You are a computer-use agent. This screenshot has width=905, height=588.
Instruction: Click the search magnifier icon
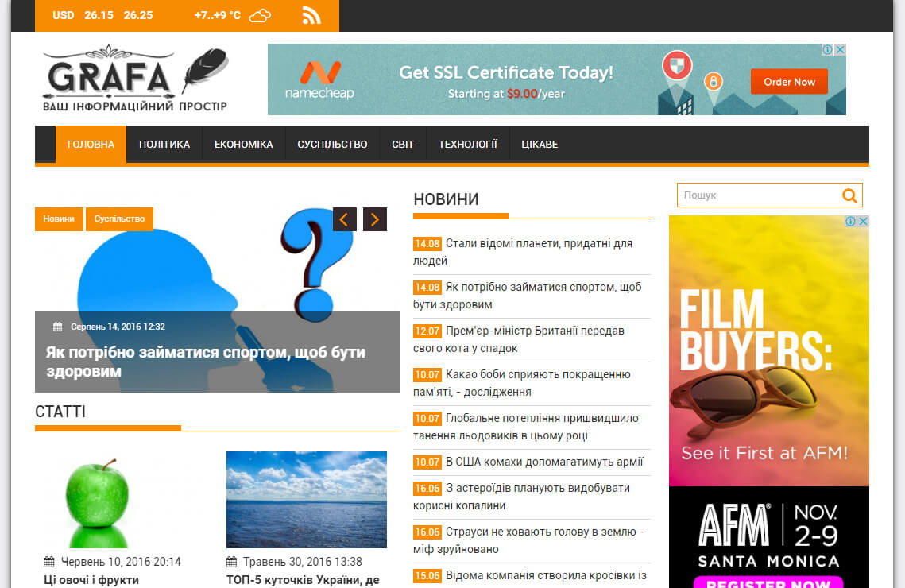click(849, 195)
